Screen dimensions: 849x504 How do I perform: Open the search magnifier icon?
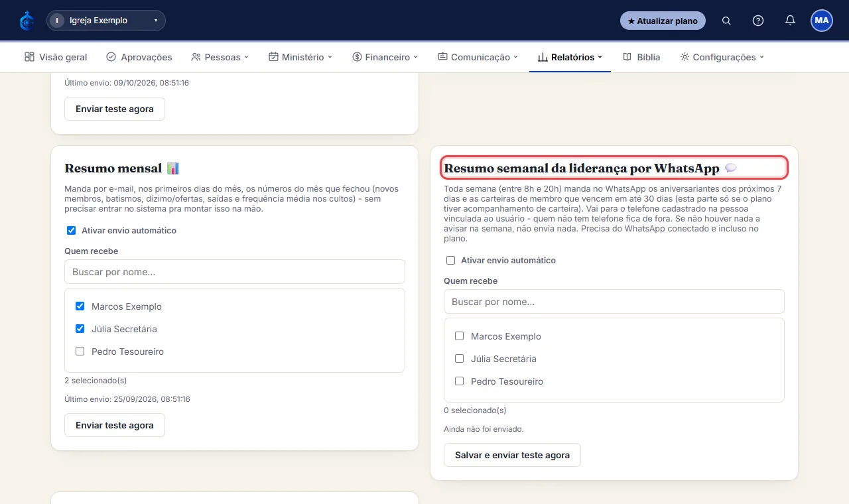tap(726, 21)
